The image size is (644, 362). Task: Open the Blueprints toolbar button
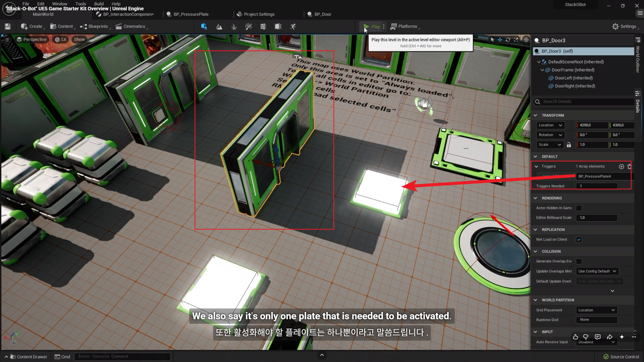click(95, 26)
